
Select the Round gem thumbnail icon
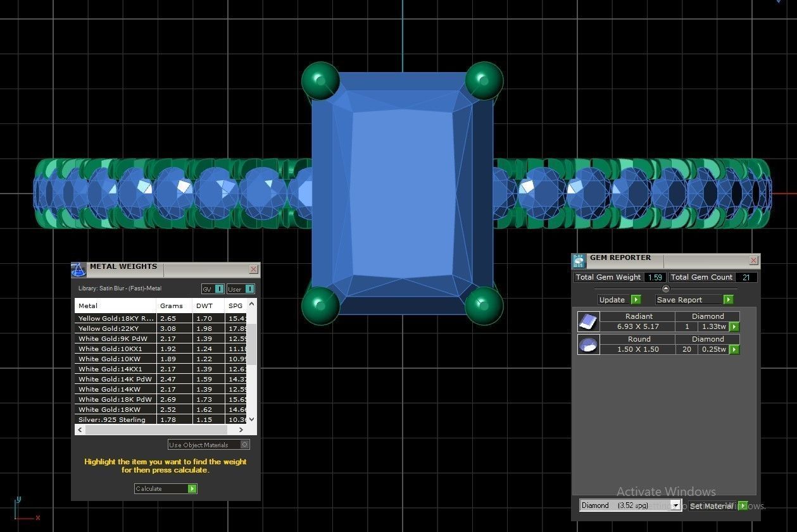(x=589, y=344)
